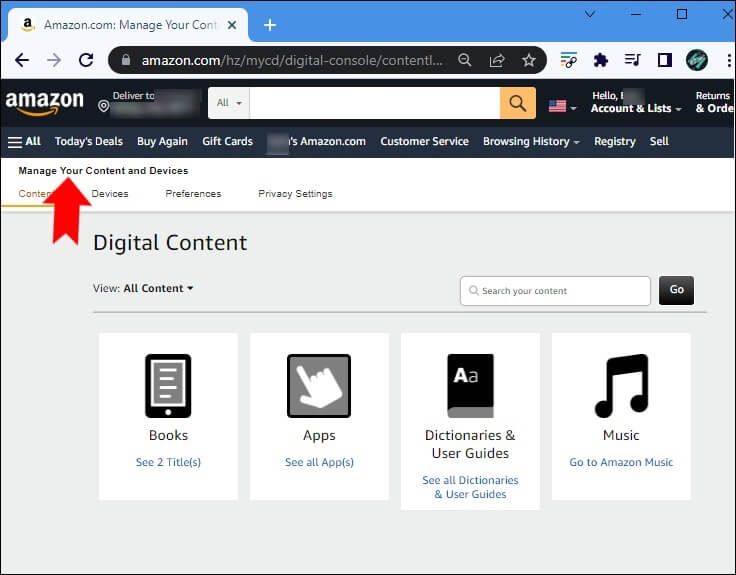Reload the page with refresh icon
Viewport: 736px width, 575px height.
(x=86, y=60)
